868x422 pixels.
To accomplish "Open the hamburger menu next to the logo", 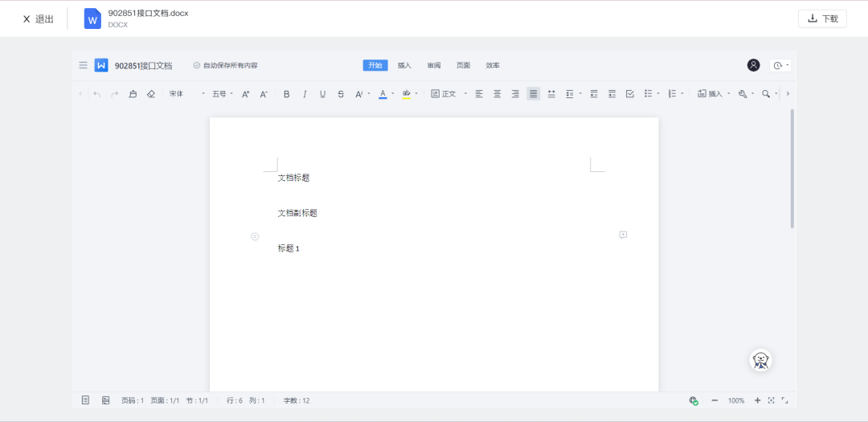I will click(x=83, y=65).
